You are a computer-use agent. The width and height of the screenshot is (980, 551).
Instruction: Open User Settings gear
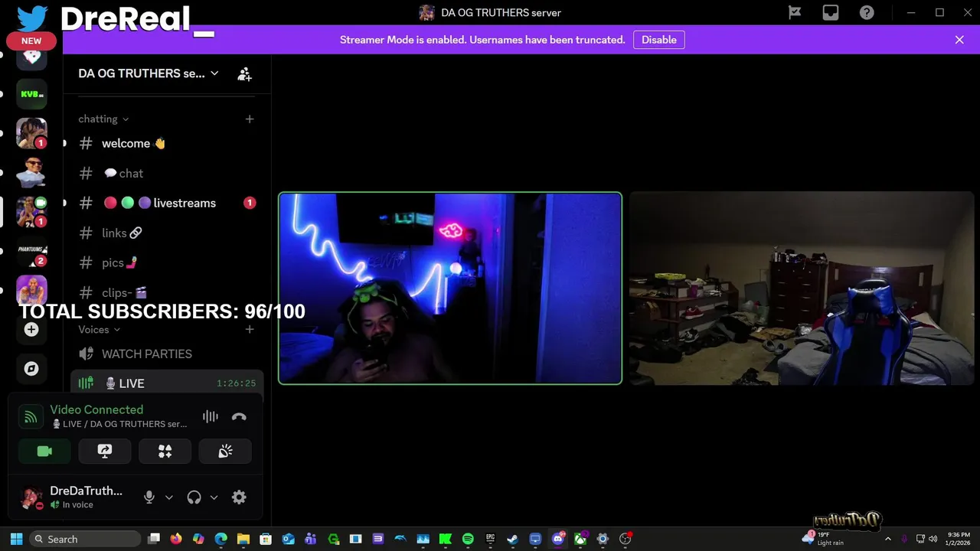tap(239, 497)
